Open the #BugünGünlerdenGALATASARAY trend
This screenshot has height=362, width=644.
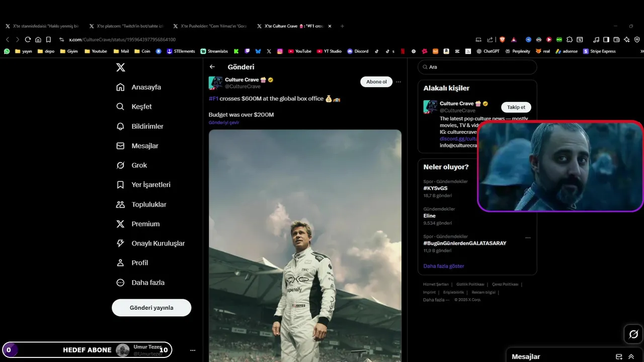465,243
